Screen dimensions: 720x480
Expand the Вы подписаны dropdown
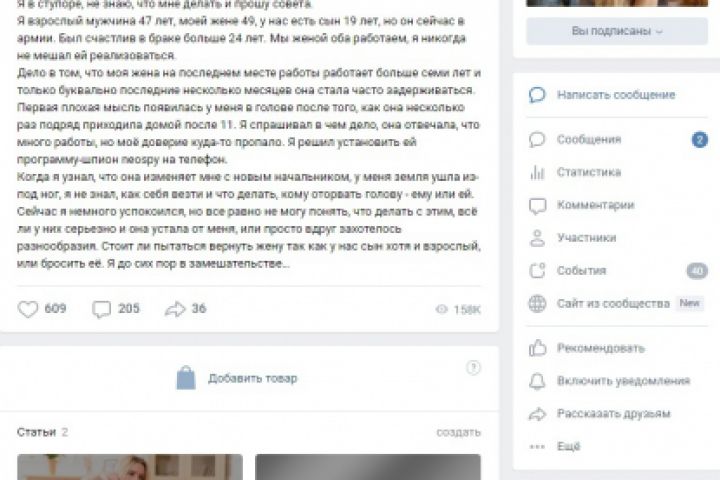point(617,31)
